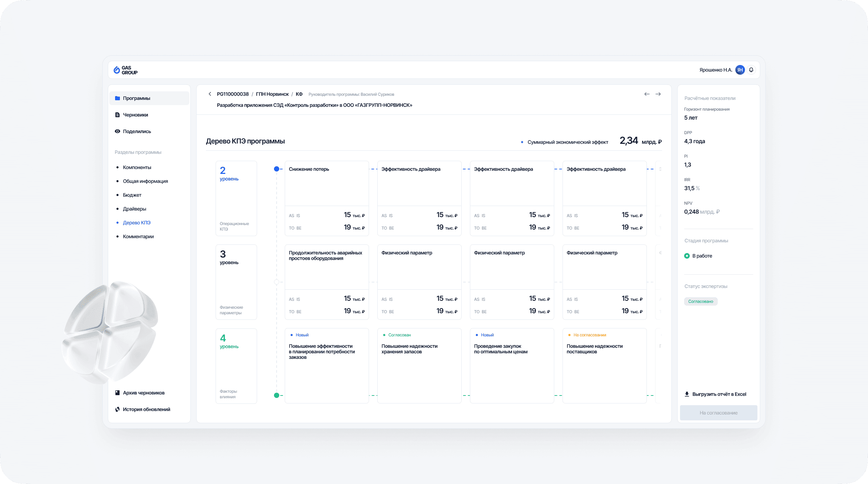
Task: Switch to the Драйверы program section
Action: point(134,209)
